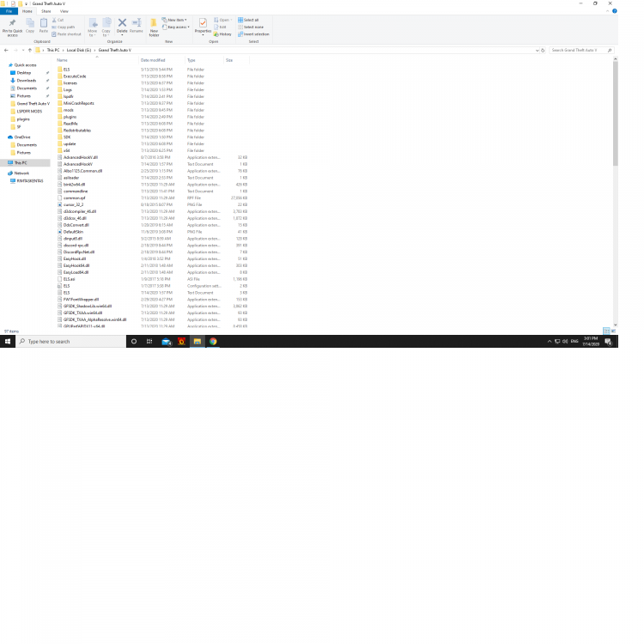
Task: Open Quick Access Toolbar customize dropdown
Action: click(x=26, y=3)
